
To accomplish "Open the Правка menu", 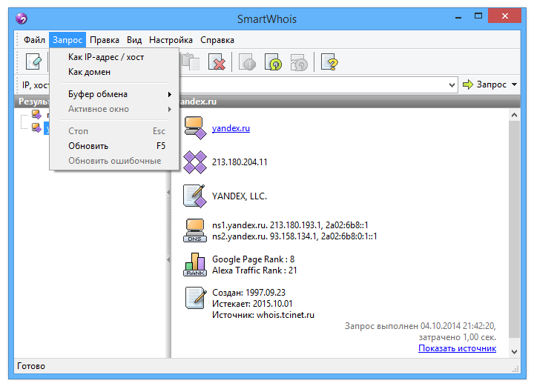I will [105, 40].
